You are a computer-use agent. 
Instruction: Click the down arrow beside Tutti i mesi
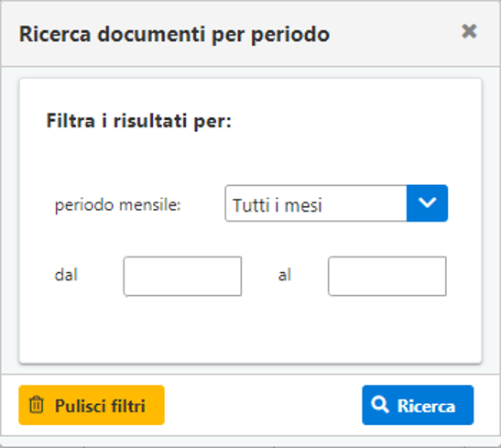pyautogui.click(x=427, y=202)
